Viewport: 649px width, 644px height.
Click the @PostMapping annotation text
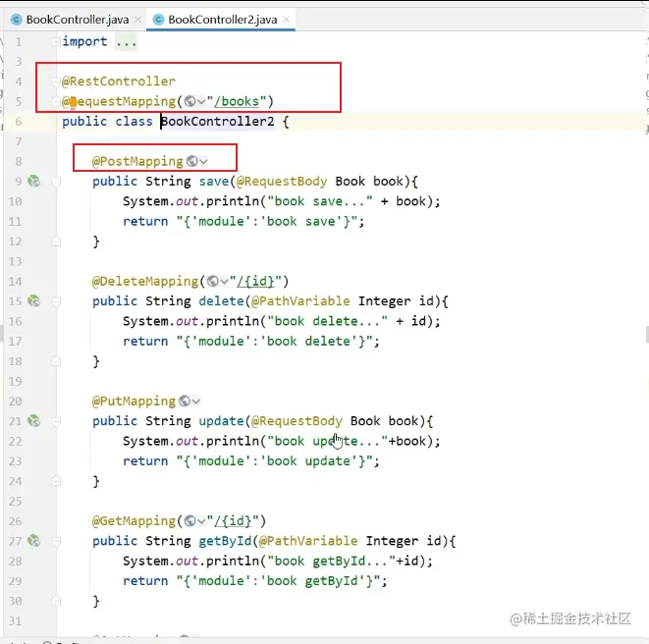[x=137, y=161]
